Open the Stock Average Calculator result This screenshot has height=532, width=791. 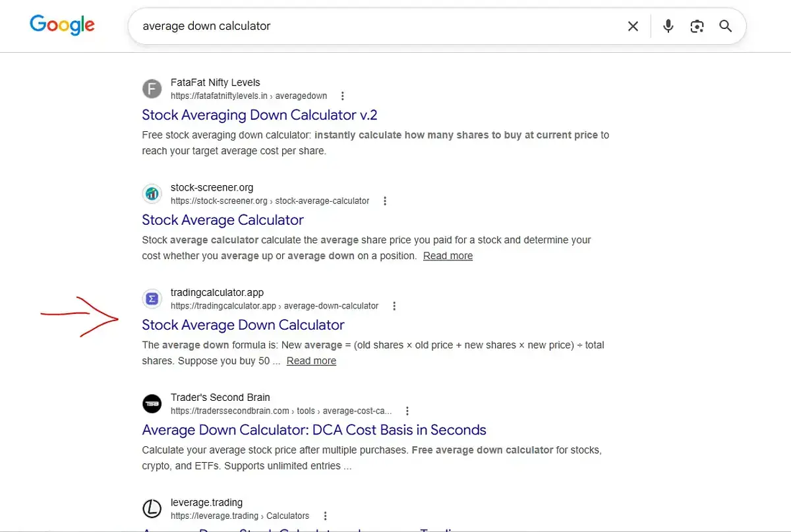(x=223, y=220)
